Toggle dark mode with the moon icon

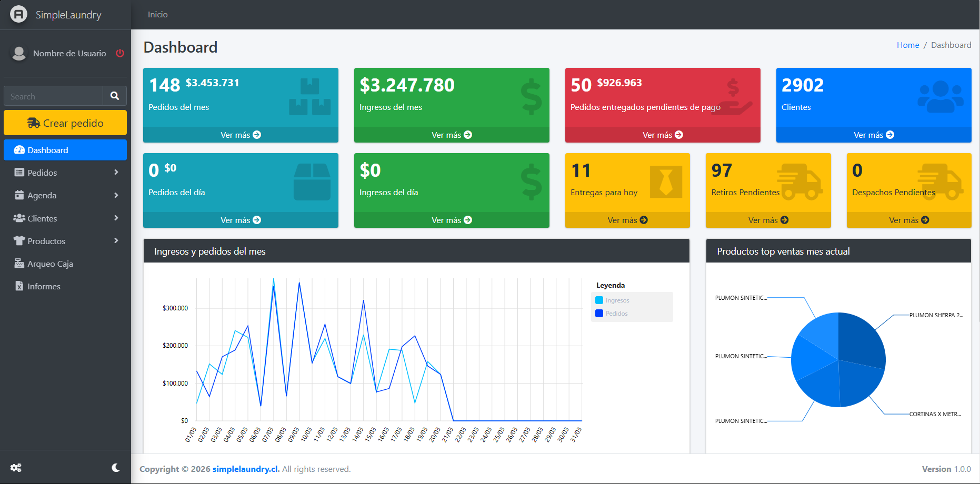116,468
